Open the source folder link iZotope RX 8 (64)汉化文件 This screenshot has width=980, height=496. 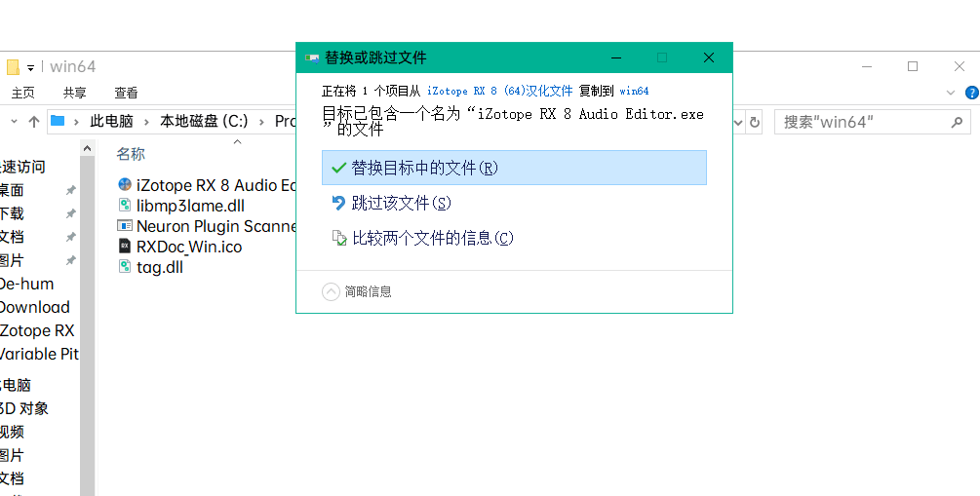(x=499, y=91)
